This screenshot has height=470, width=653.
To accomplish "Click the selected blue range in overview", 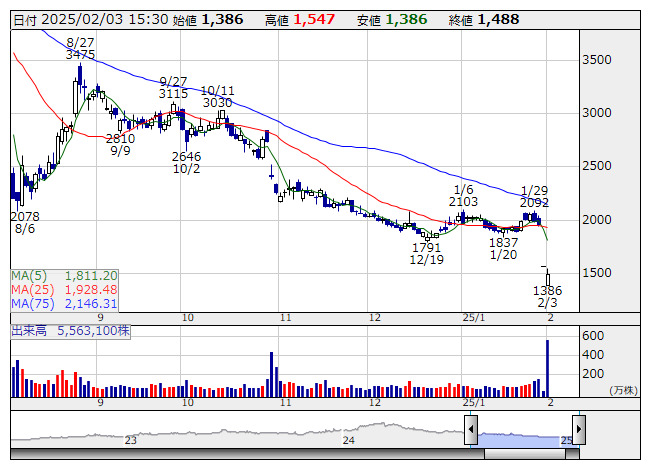I will (525, 440).
